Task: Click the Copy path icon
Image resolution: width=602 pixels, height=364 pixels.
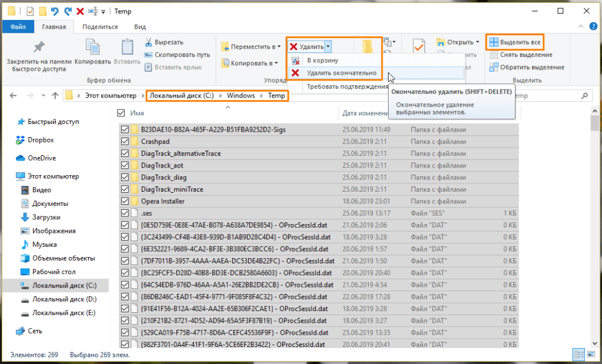Action: [x=149, y=55]
